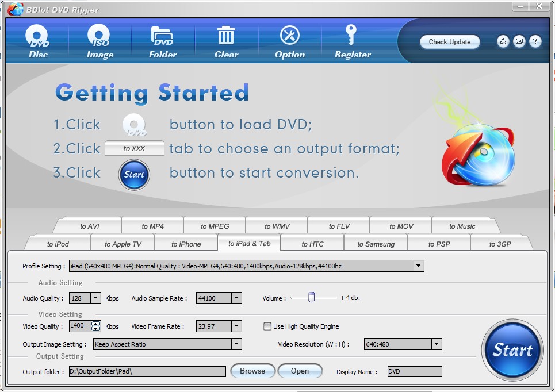Switch to the 'to 3GP' tab

pos(500,244)
